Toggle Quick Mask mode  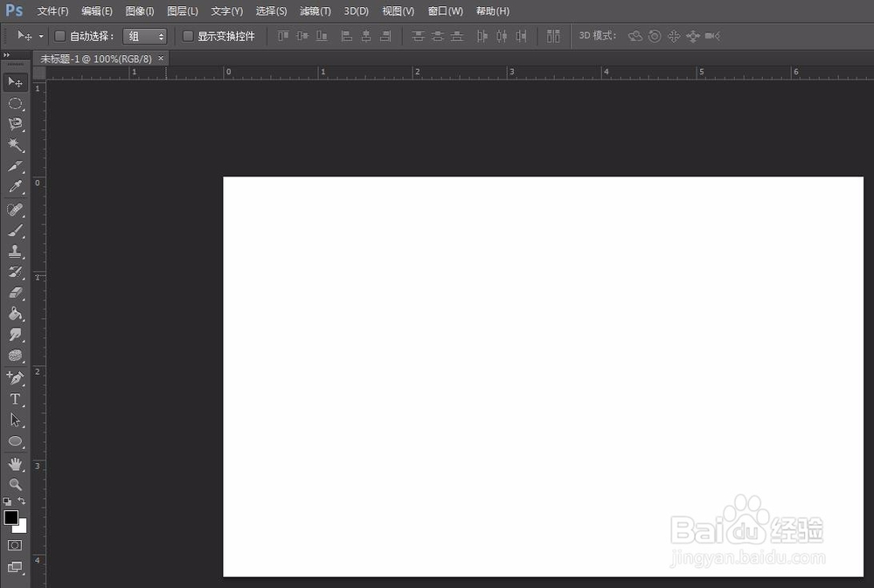pyautogui.click(x=15, y=545)
